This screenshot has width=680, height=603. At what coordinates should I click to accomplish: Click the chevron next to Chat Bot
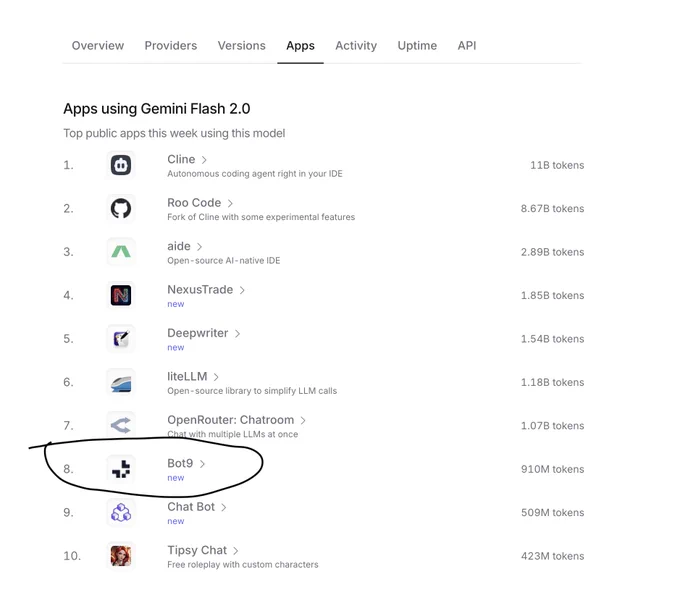224,507
